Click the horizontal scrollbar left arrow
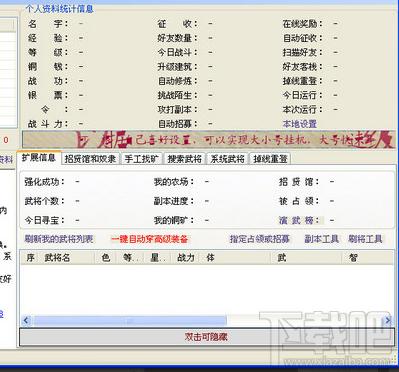Screen dimensions: 399x372 coord(26,321)
